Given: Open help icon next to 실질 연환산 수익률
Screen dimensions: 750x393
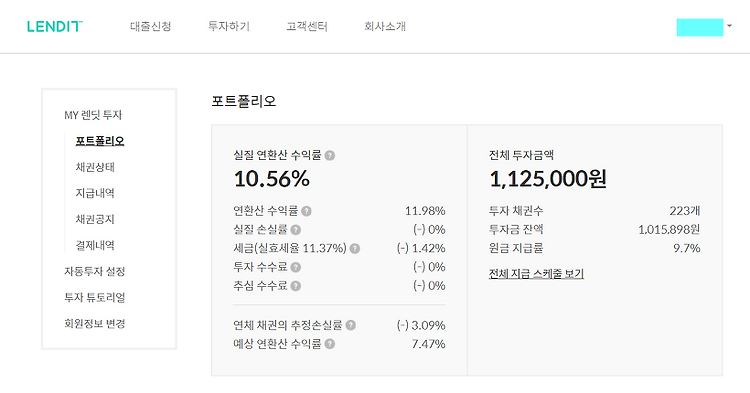Looking at the screenshot, I should [330, 155].
